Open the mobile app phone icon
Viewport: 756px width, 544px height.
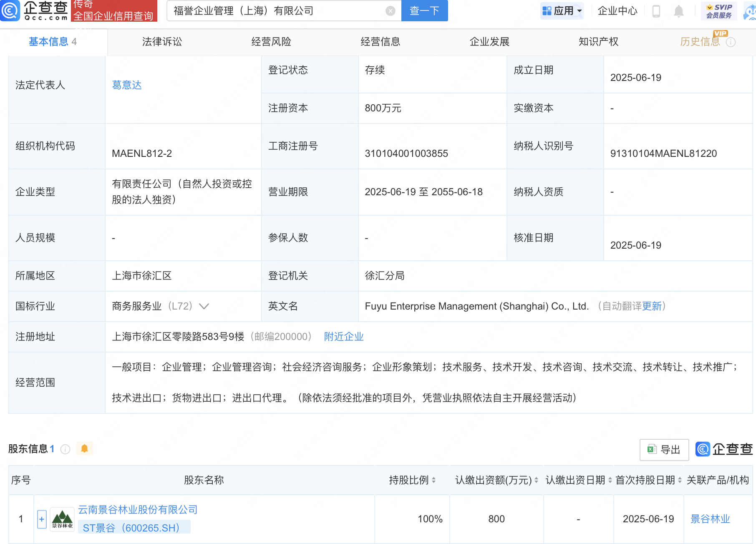(656, 11)
